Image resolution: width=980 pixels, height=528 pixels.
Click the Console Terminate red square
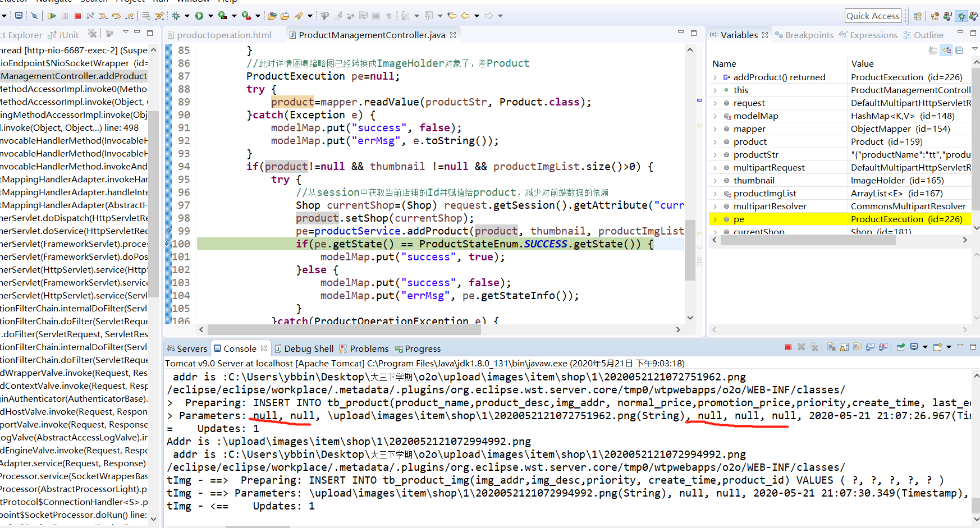(x=788, y=347)
